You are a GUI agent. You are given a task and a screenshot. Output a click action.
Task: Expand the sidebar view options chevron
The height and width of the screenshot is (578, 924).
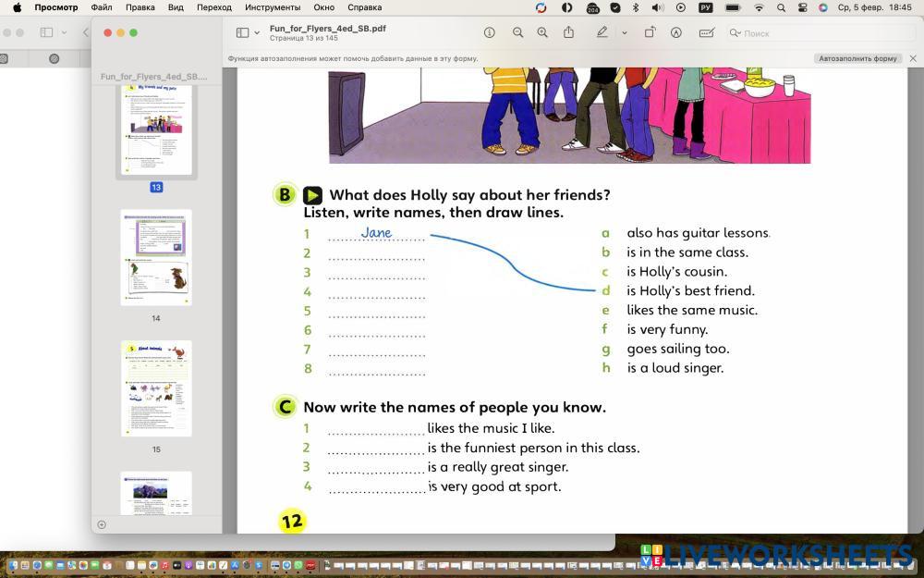[257, 33]
